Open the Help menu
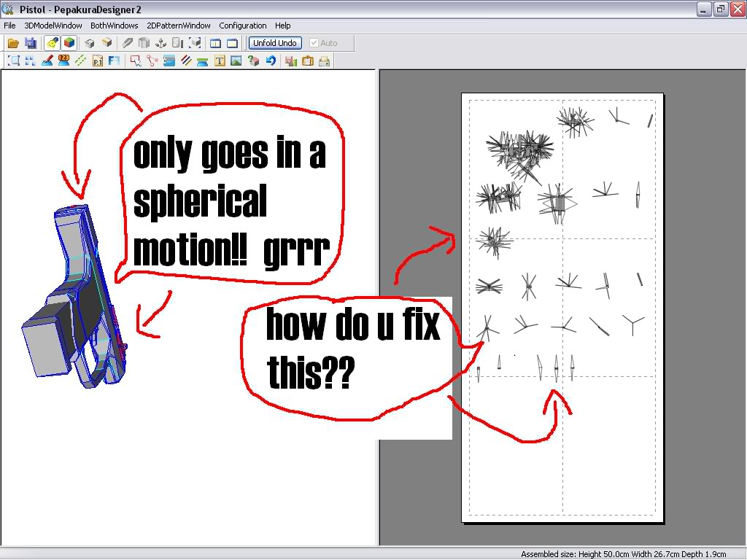 pos(282,26)
